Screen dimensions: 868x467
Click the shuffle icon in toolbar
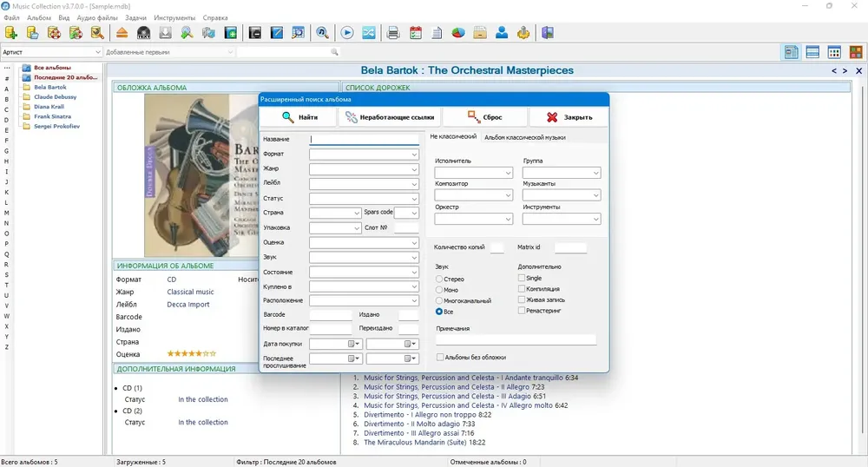click(369, 33)
